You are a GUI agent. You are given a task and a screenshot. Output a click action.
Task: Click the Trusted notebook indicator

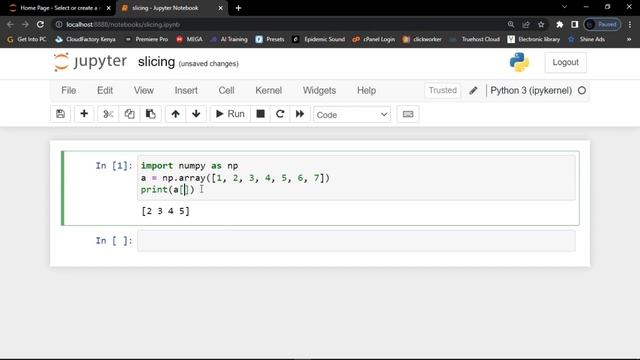point(442,90)
